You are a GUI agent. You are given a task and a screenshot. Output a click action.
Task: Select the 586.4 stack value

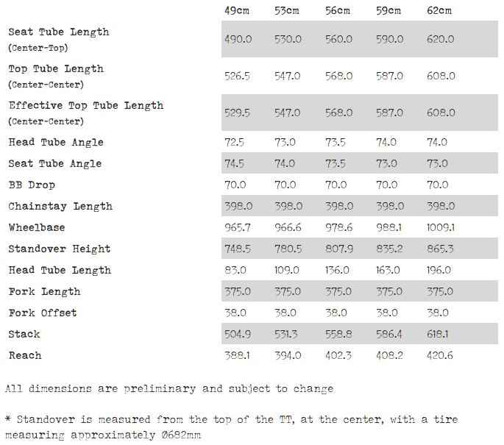[x=388, y=334]
